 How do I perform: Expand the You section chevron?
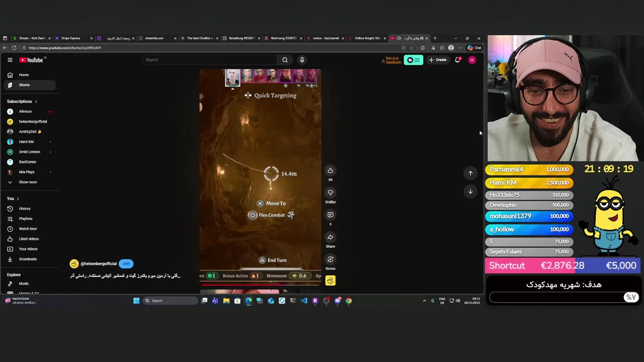(18, 199)
